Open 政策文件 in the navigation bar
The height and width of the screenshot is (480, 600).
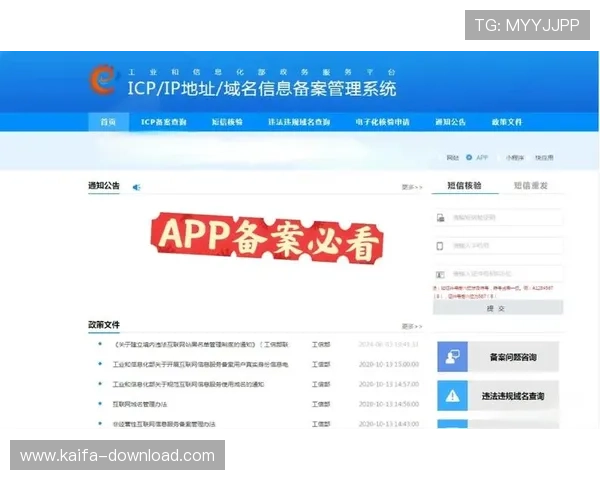click(507, 122)
